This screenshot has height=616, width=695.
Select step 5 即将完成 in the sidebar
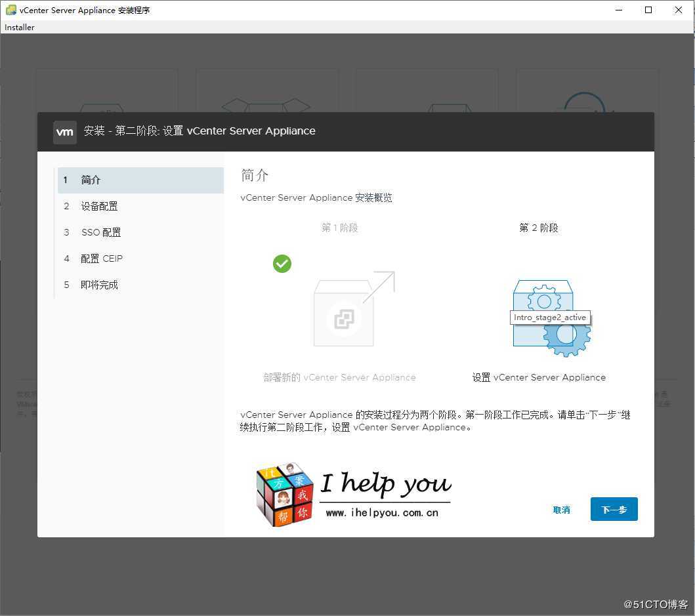coord(140,285)
